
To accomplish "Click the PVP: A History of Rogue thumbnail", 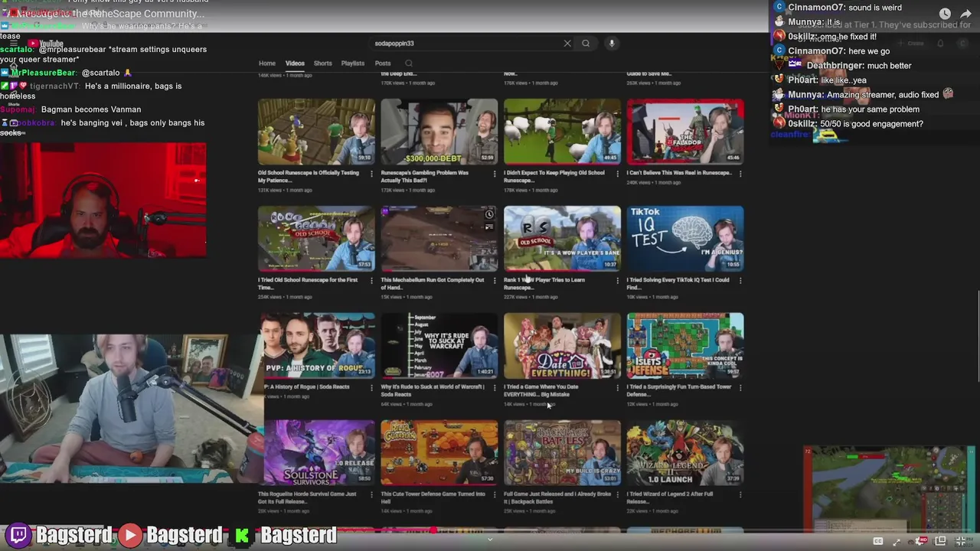I will pyautogui.click(x=319, y=345).
